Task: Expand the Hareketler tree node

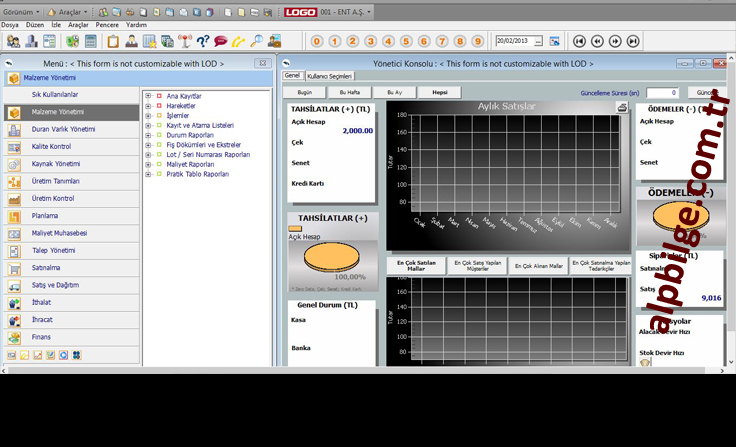Action: [x=148, y=106]
